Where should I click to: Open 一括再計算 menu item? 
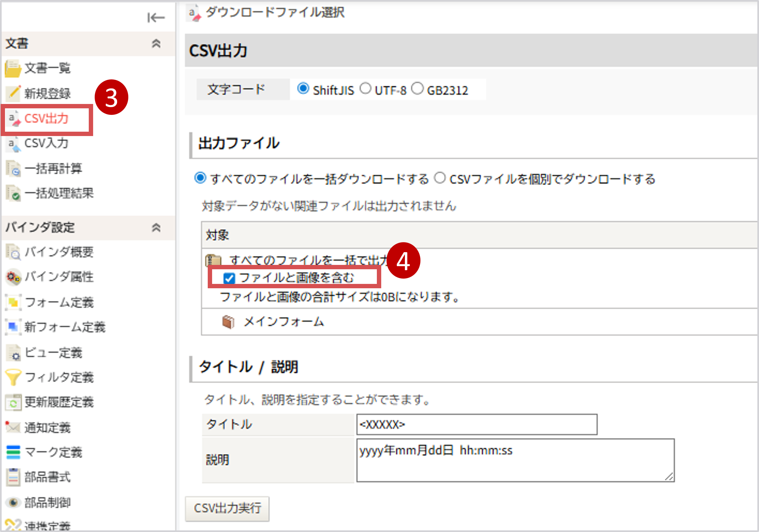coord(53,169)
